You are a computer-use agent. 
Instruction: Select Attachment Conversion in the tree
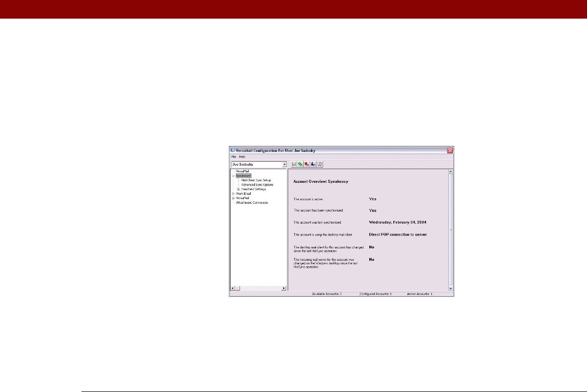(252, 203)
